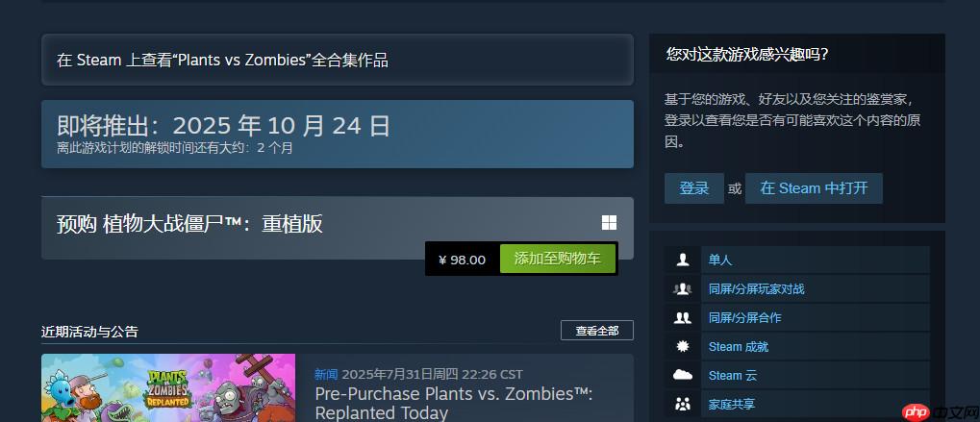Image resolution: width=980 pixels, height=422 pixels.
Task: Select the 同屏/分屏玩家对战 link
Action: (x=756, y=289)
